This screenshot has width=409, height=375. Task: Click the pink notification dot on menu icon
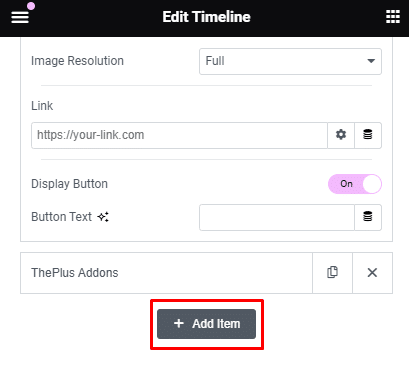pos(31,6)
